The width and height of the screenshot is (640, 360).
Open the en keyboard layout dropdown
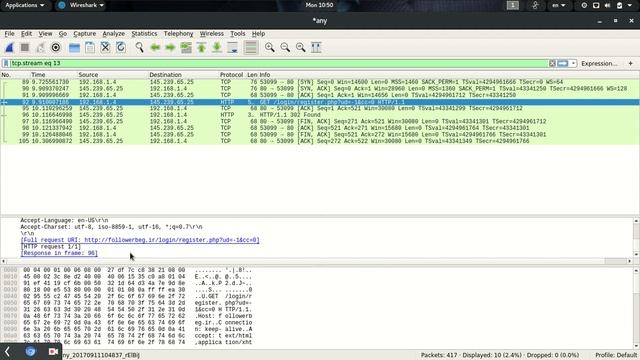click(559, 5)
